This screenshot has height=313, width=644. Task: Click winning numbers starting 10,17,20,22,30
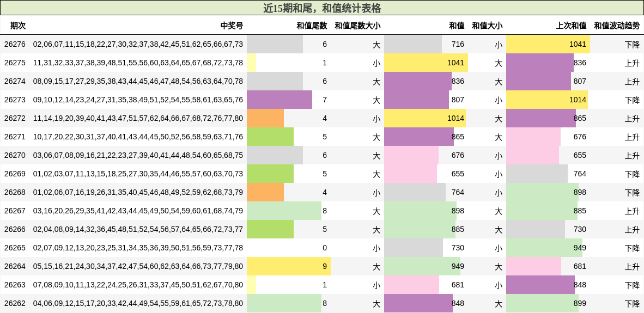138,137
